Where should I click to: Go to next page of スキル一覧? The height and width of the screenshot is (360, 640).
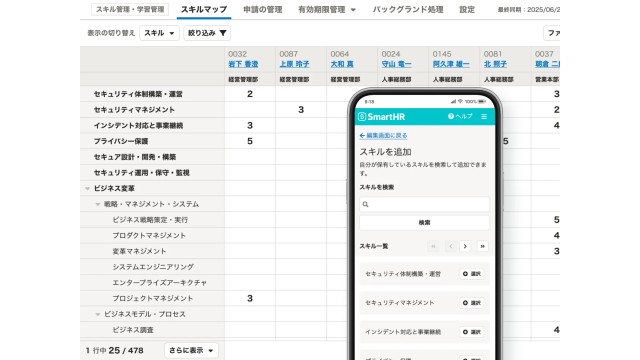465,246
